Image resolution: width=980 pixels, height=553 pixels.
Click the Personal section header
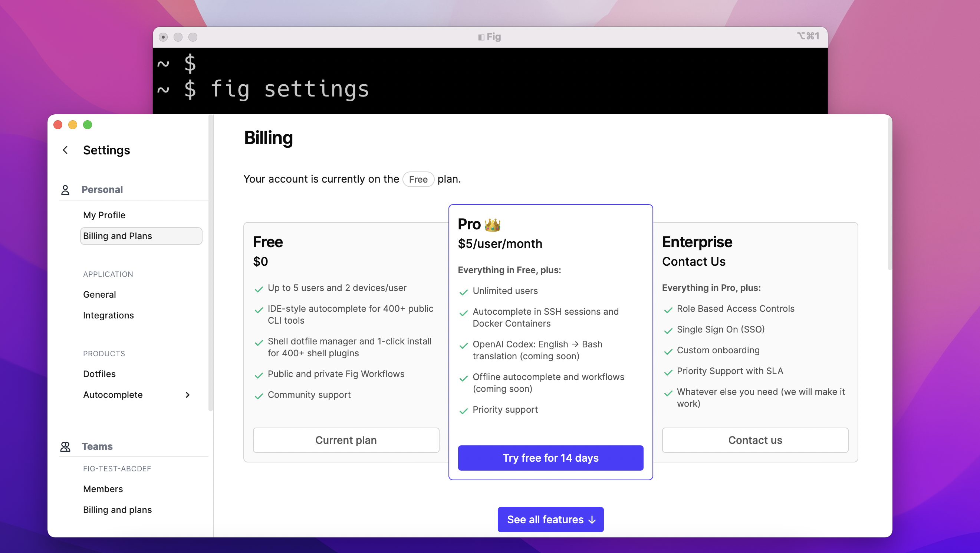coord(102,190)
